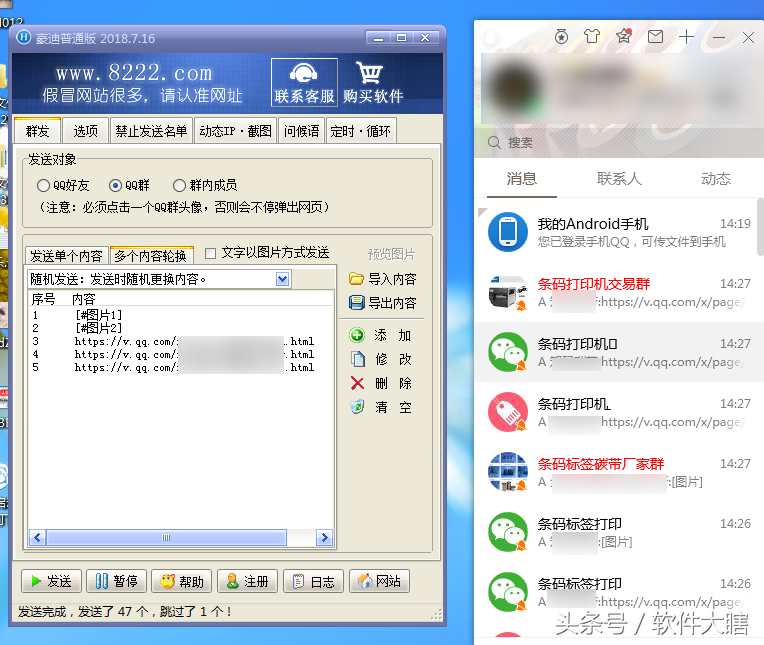Image resolution: width=764 pixels, height=645 pixels.
Task: Open 我的Android手机 phone avatar
Action: [x=508, y=232]
